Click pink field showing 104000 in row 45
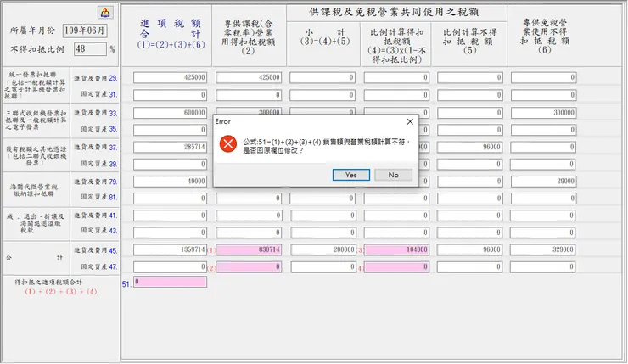Viewport: 628px width, 364px height. tap(396, 249)
